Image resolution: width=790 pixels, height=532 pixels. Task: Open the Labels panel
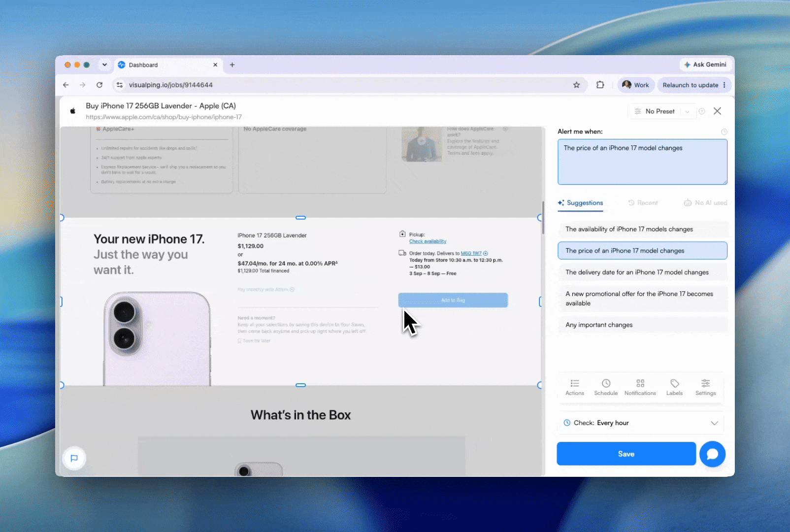coord(675,387)
